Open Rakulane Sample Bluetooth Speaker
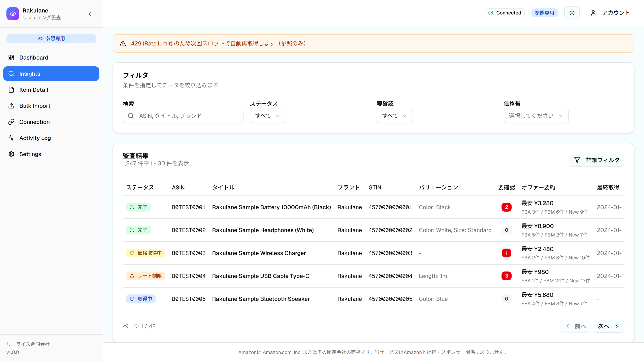Viewport: 644px width, 362px height. pos(261,299)
